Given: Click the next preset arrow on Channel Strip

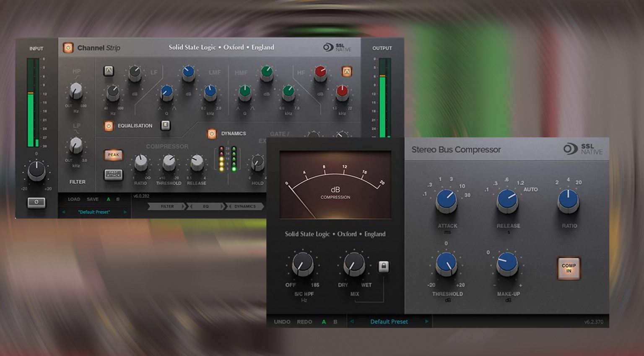Looking at the screenshot, I should (125, 212).
